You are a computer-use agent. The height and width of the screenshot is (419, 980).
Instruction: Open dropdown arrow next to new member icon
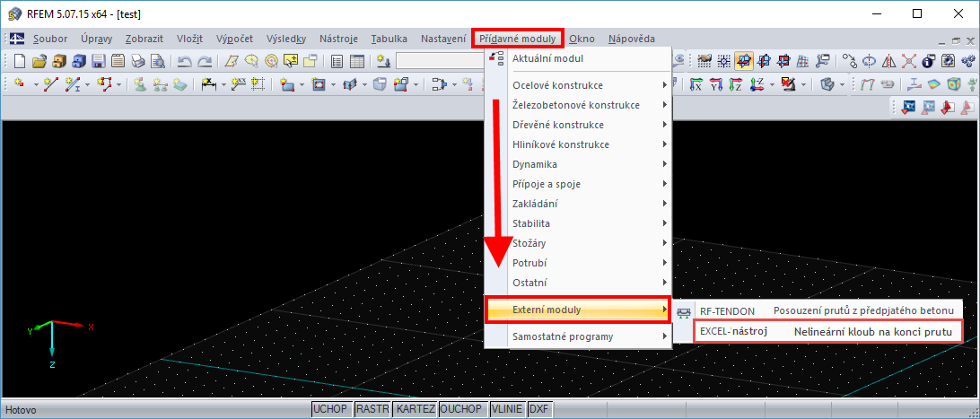[87, 84]
